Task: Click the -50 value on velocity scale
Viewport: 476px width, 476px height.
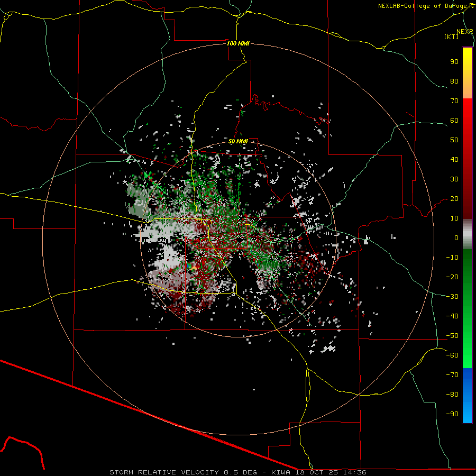Action: click(x=452, y=336)
